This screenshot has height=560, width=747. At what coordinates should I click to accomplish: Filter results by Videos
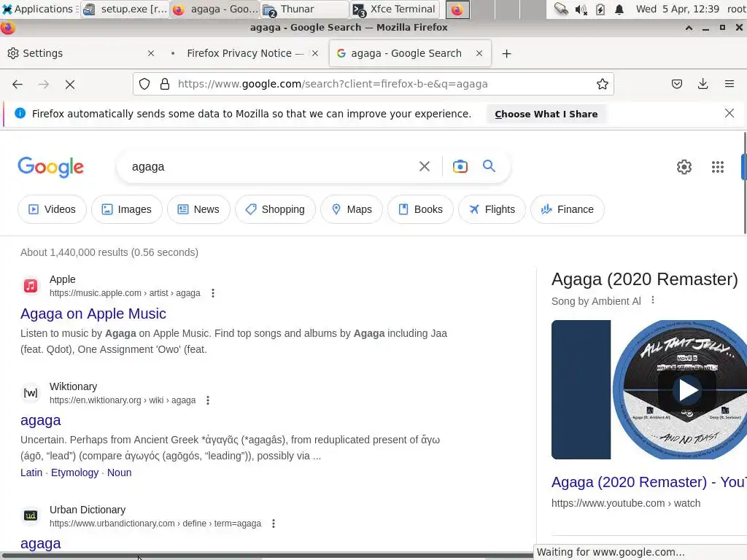(x=53, y=209)
